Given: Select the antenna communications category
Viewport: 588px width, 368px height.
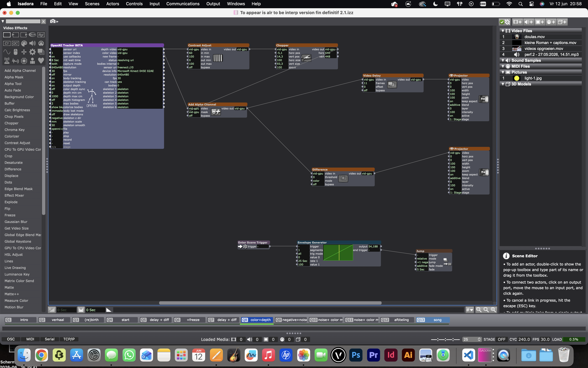Looking at the screenshot, I should (x=7, y=61).
